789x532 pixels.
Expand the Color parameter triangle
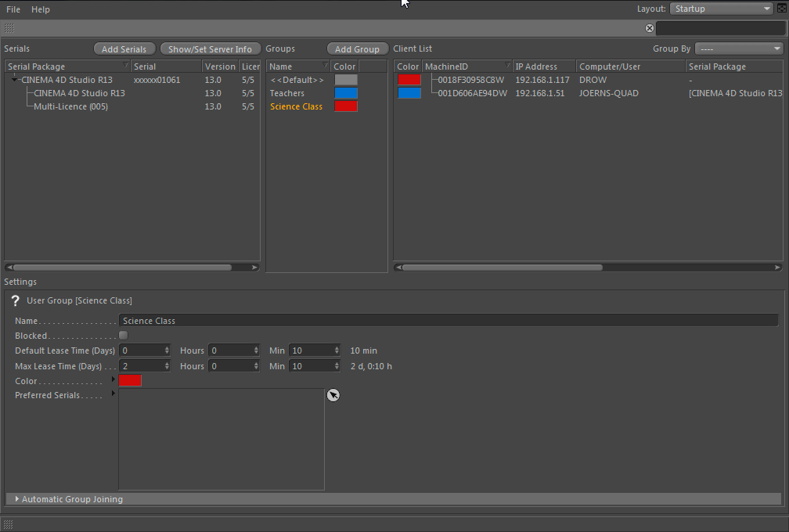pos(113,379)
